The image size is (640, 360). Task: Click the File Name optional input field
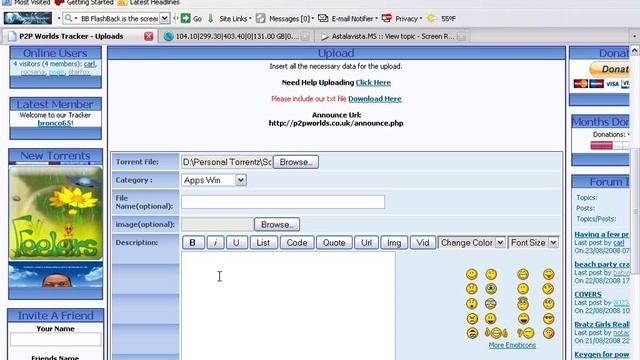point(283,202)
